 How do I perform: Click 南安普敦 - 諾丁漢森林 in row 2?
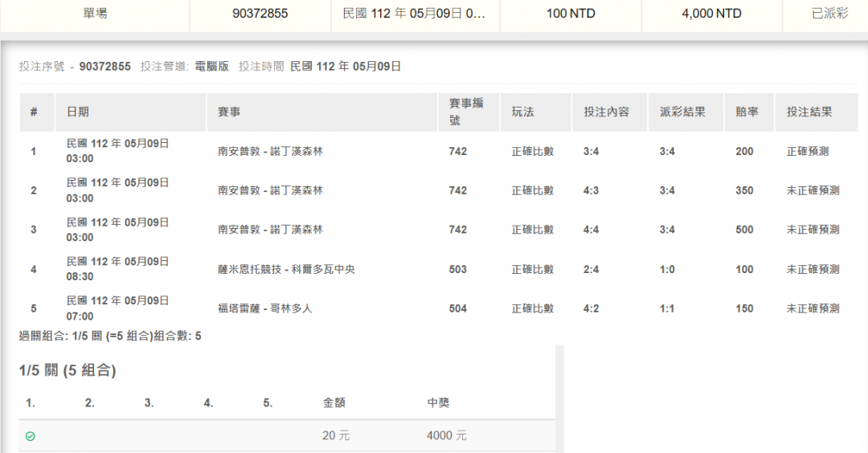tap(270, 190)
